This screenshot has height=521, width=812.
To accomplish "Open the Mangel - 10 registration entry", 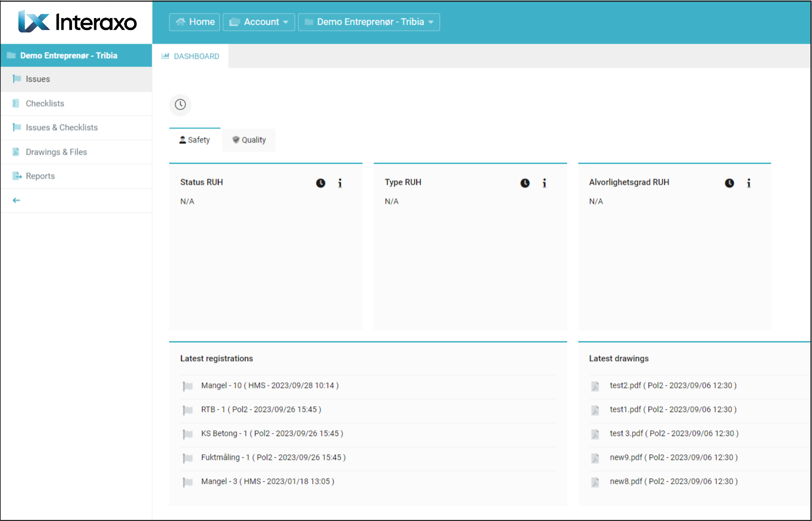I will 269,385.
